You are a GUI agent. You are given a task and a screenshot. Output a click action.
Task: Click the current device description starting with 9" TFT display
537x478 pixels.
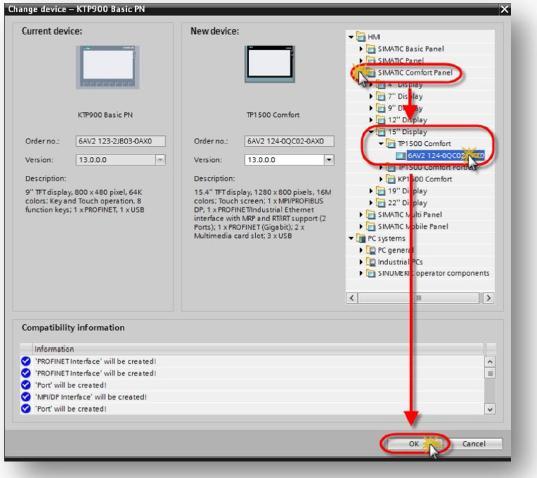click(x=85, y=201)
